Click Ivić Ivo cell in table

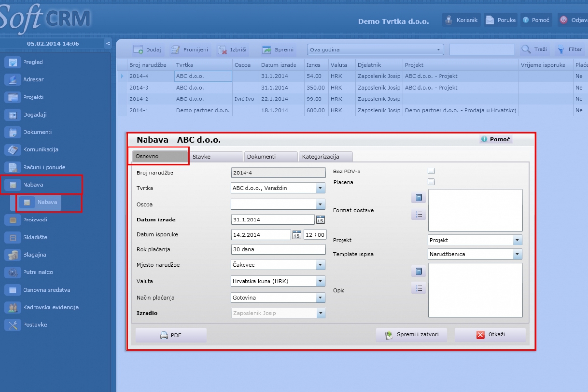click(x=245, y=99)
